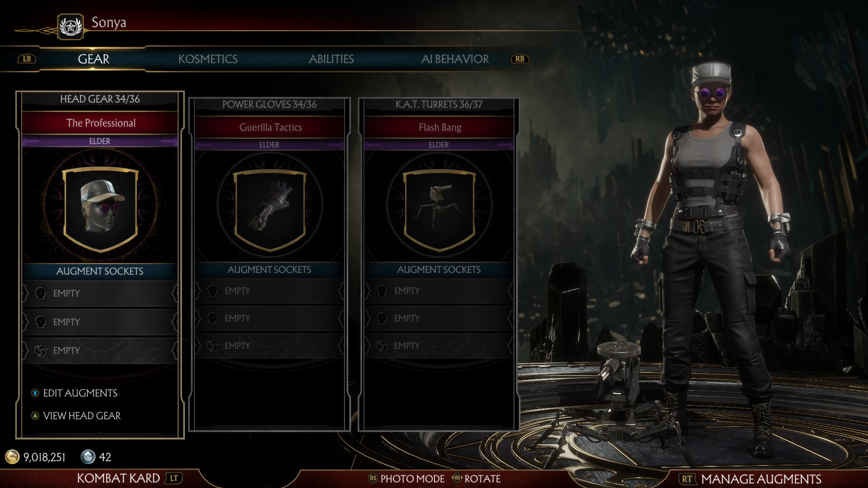This screenshot has width=868, height=488.
Task: Select the Head Gear cap thumbnail
Action: click(100, 208)
